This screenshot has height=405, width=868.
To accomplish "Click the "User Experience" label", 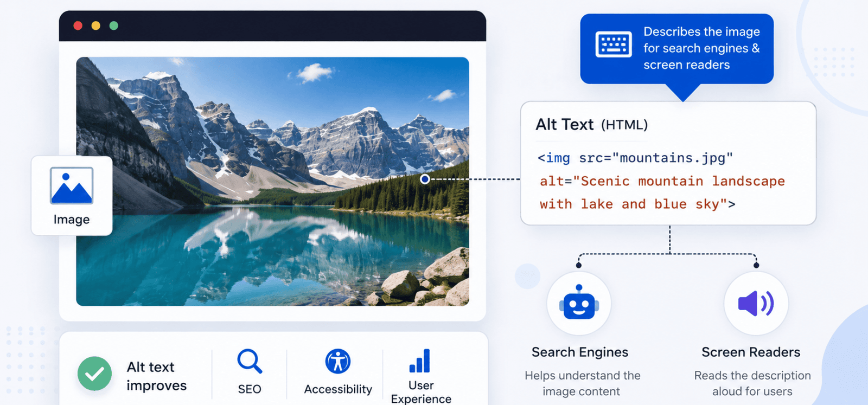I will 421,392.
